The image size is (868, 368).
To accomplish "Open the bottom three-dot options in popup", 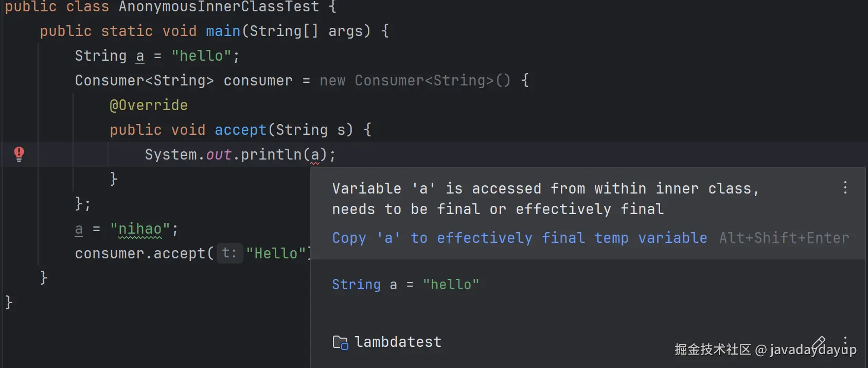I will 845,342.
